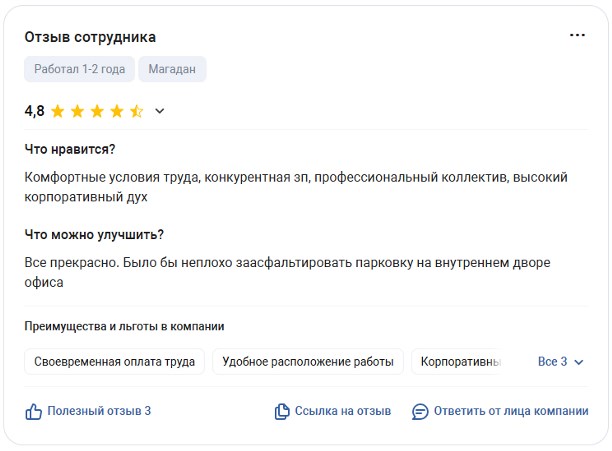Click the "Отзыв сотрудника" heading

click(90, 37)
